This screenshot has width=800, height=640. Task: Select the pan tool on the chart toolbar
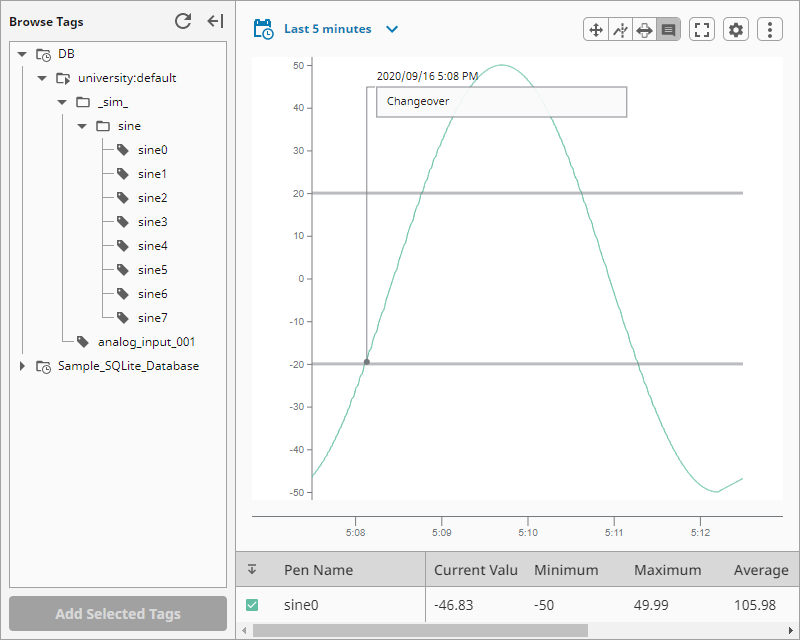595,29
